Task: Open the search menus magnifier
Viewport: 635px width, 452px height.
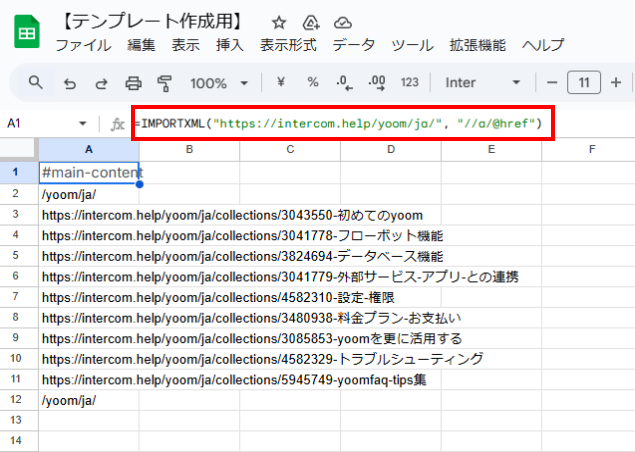Action: [x=36, y=82]
